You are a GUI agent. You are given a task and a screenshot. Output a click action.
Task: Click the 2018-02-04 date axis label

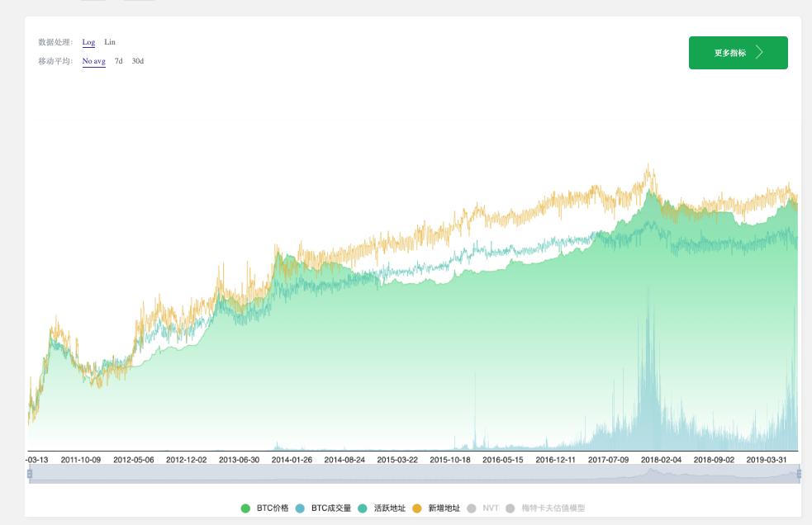pyautogui.click(x=661, y=460)
